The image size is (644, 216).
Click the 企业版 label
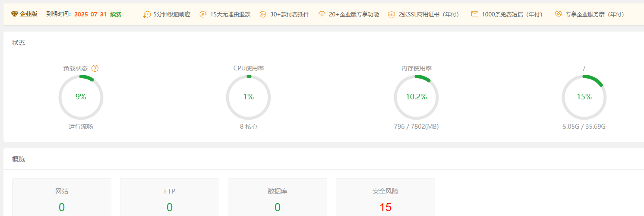click(28, 14)
